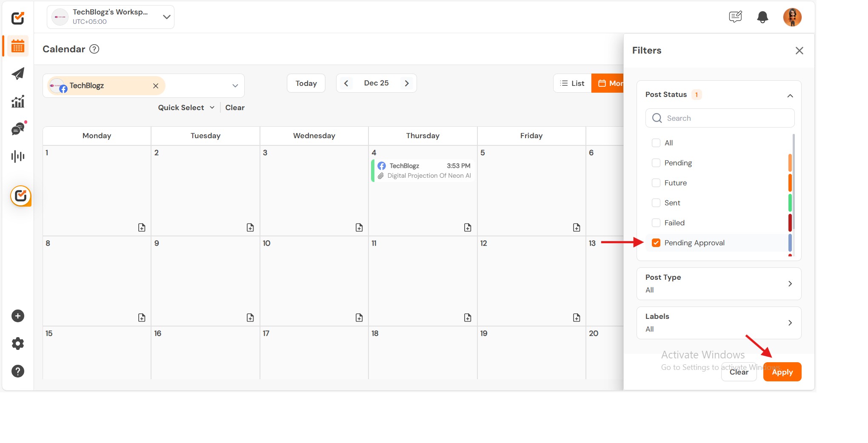The width and height of the screenshot is (868, 443).
Task: Switch to List view tab
Action: pos(572,83)
